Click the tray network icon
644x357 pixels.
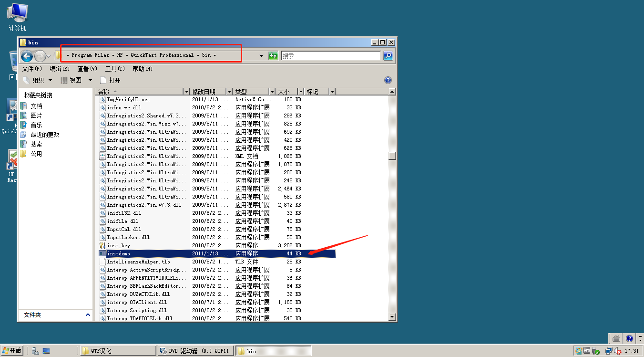609,351
